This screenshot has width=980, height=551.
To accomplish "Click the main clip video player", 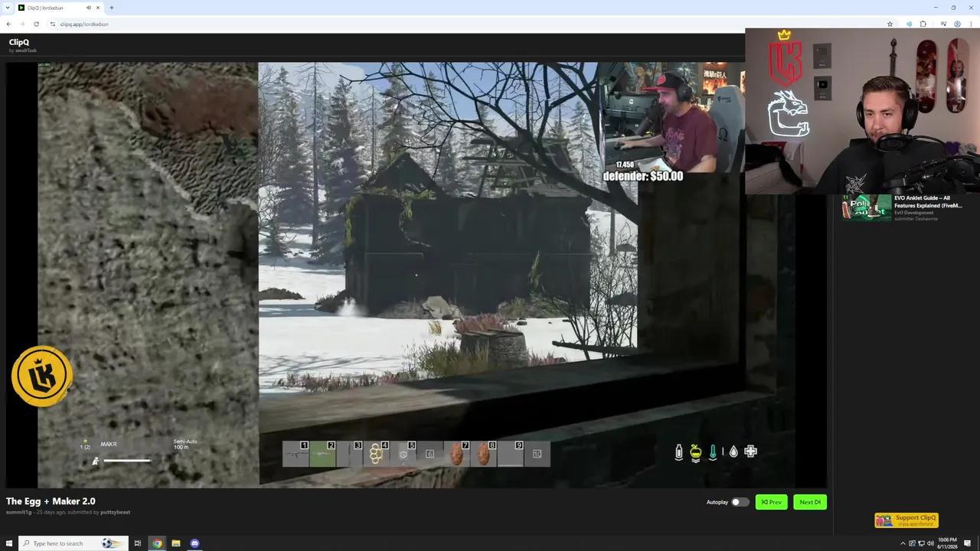I will 416,275.
